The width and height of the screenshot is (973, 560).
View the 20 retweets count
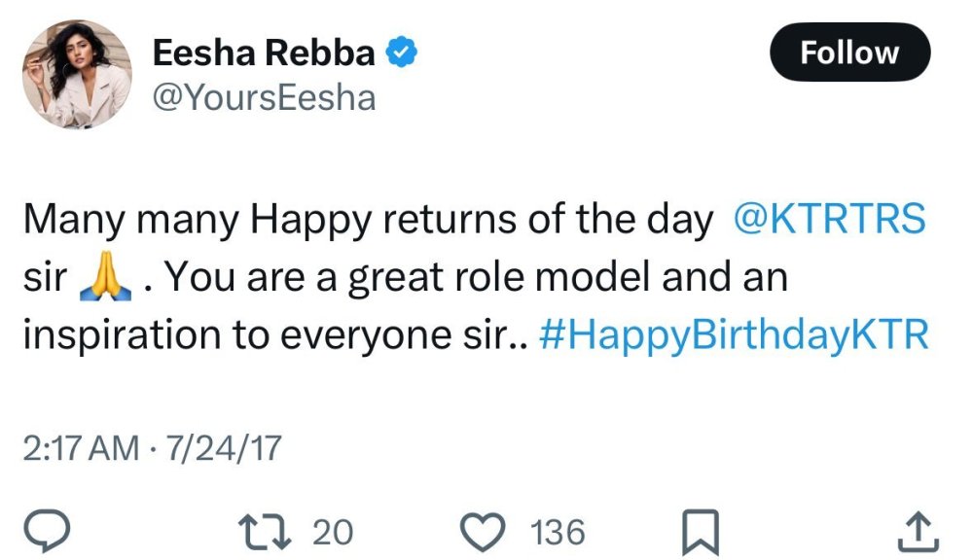click(333, 532)
